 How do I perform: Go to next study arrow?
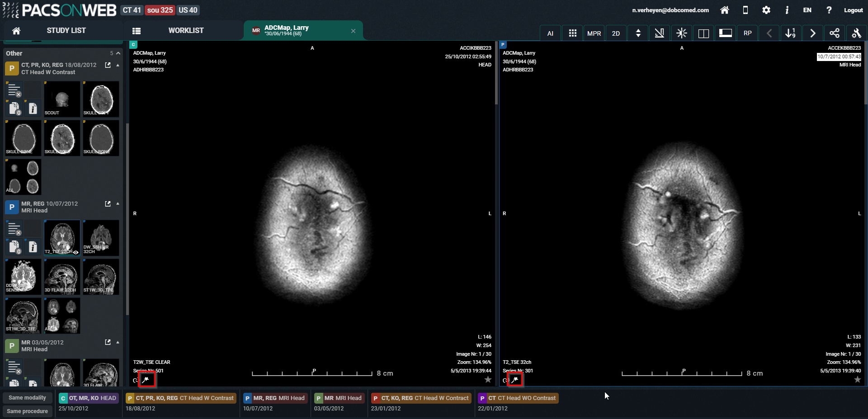coord(812,33)
